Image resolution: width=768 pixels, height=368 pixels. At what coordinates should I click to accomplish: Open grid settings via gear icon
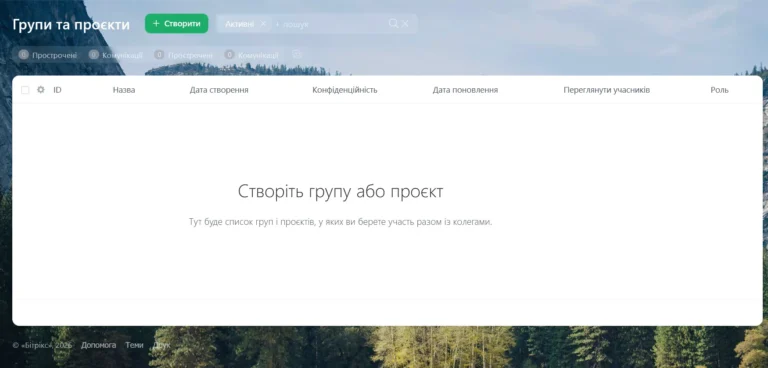click(41, 90)
